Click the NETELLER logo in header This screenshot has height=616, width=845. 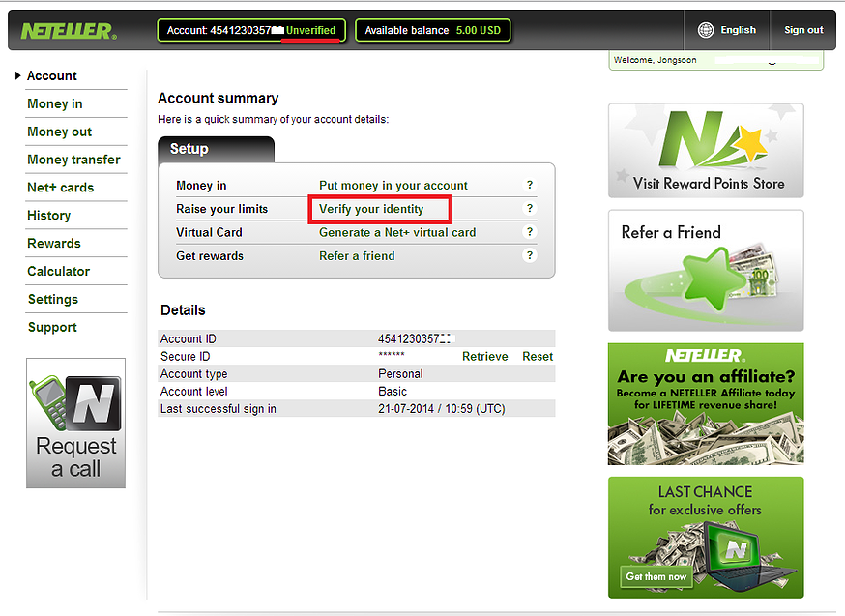69,31
